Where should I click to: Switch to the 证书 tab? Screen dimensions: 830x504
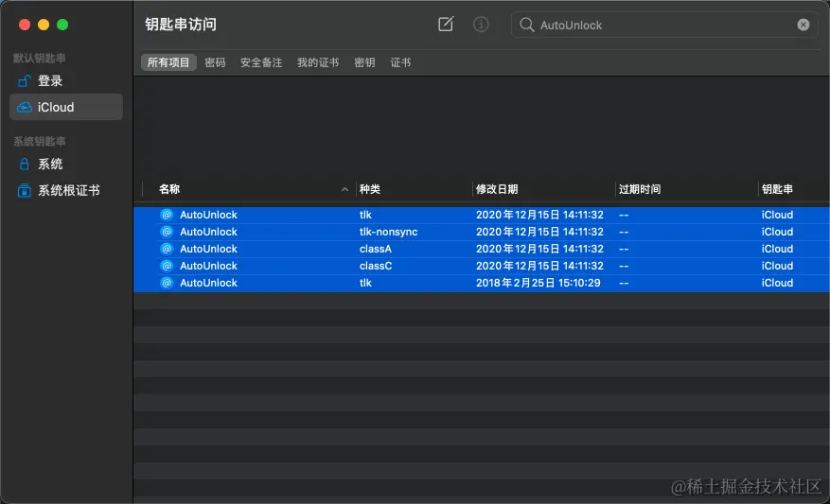400,62
